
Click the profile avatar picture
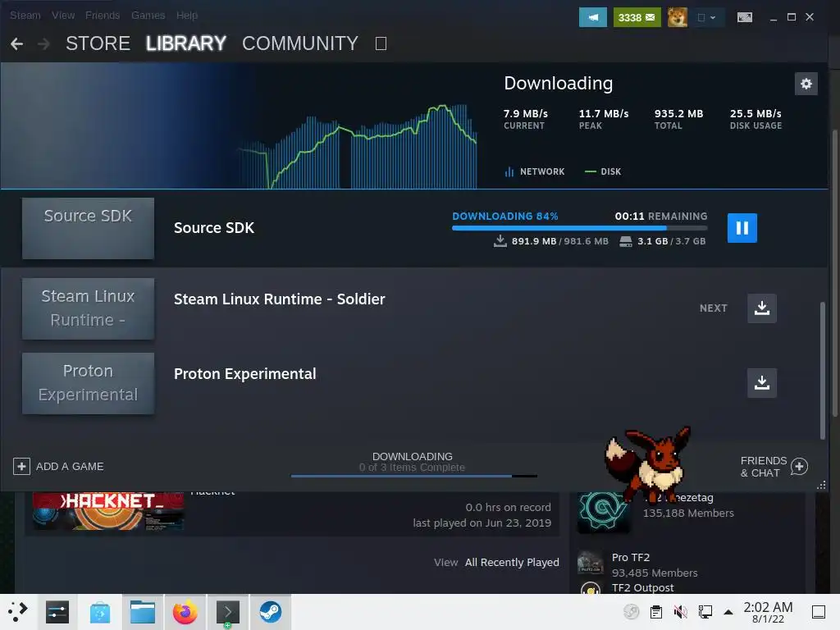click(x=677, y=17)
